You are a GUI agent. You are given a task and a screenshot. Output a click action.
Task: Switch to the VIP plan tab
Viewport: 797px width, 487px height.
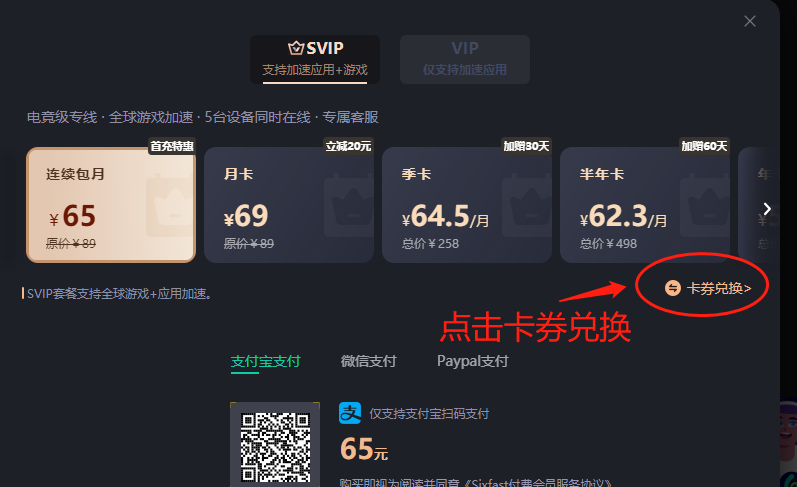click(465, 59)
